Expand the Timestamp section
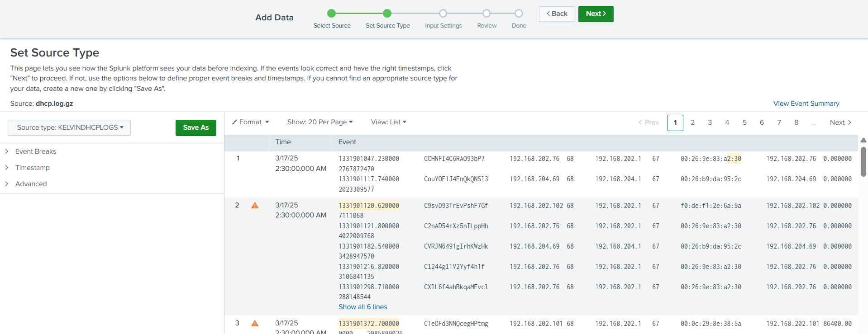Viewport: 868px width, 334px height. (32, 168)
